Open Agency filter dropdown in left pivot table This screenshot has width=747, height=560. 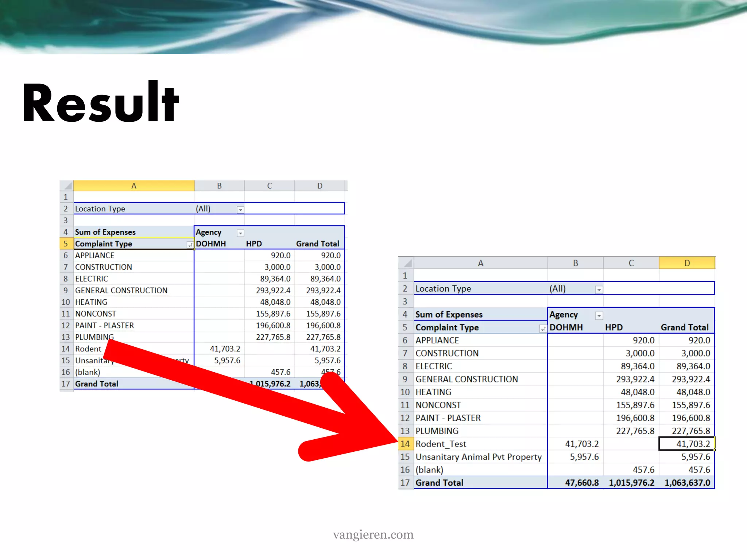tap(240, 233)
